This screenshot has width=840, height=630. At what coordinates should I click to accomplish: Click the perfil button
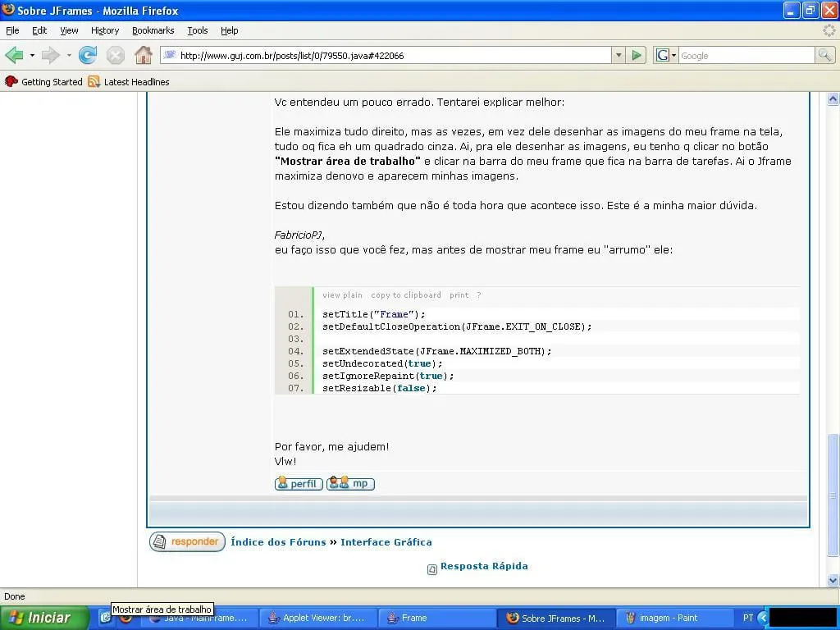tap(299, 484)
